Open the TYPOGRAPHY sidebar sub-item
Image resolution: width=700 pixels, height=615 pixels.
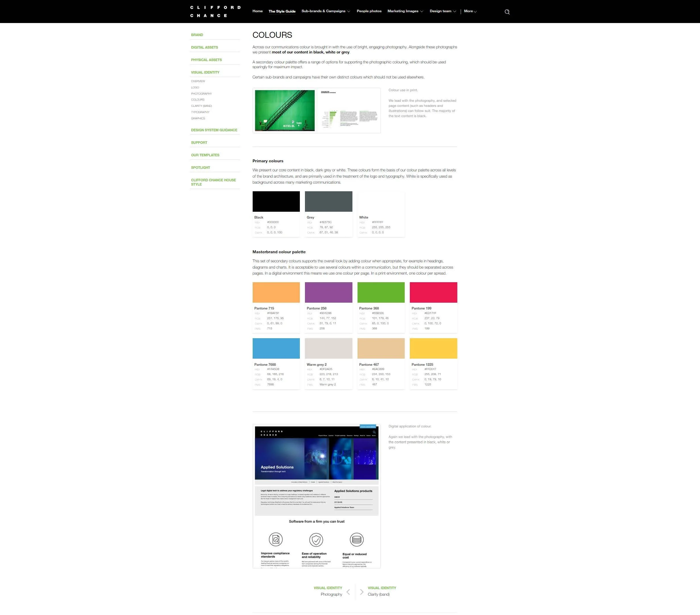tap(200, 112)
